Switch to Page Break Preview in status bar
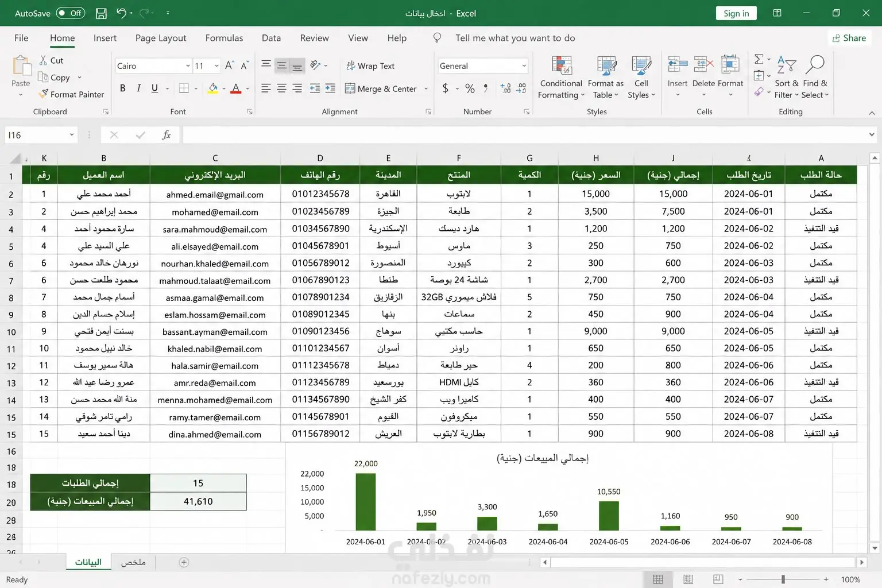 click(x=718, y=579)
